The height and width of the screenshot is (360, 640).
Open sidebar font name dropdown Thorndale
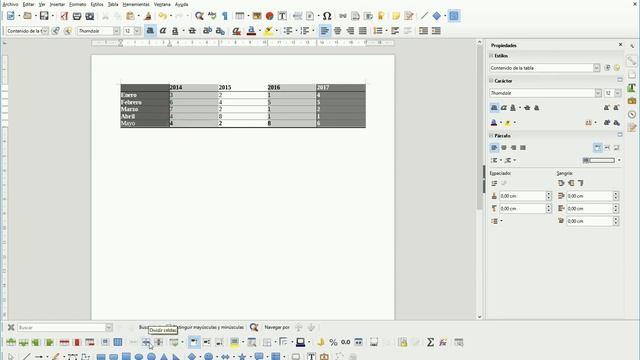pos(598,93)
